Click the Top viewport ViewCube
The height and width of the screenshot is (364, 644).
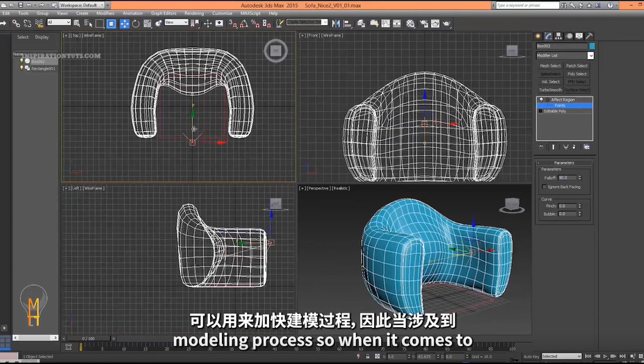click(x=275, y=51)
